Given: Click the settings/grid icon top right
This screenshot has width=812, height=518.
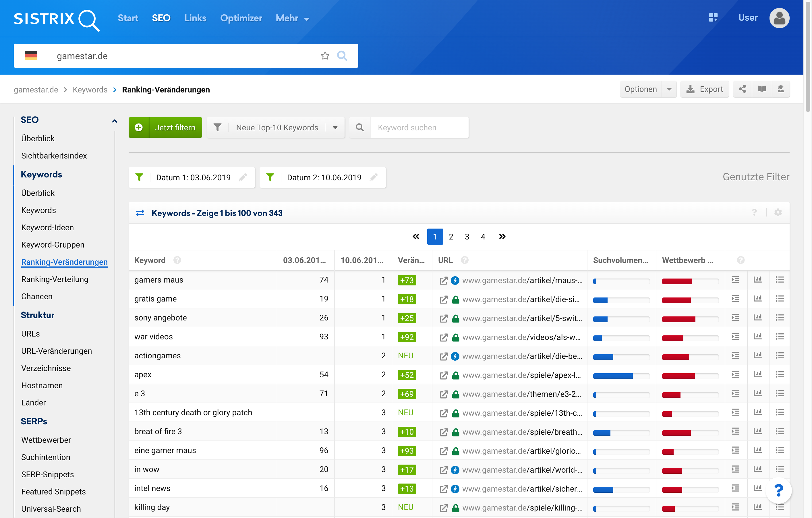Looking at the screenshot, I should pyautogui.click(x=713, y=17).
